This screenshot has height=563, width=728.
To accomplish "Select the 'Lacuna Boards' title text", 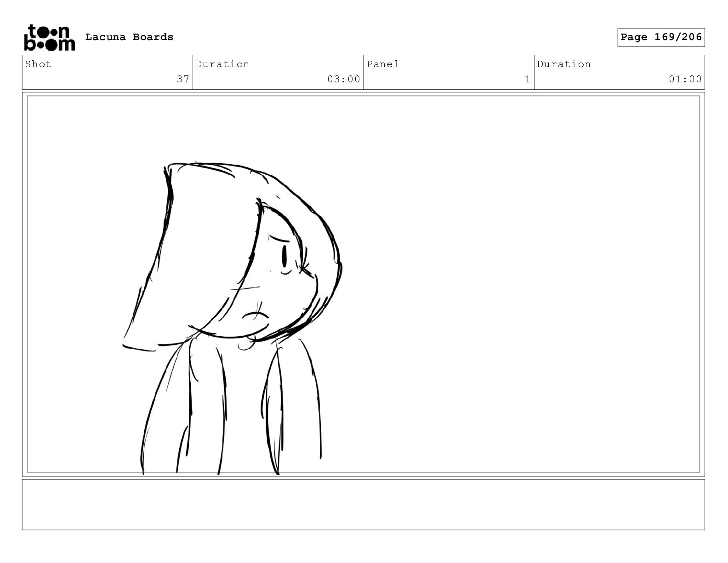I will coord(129,37).
